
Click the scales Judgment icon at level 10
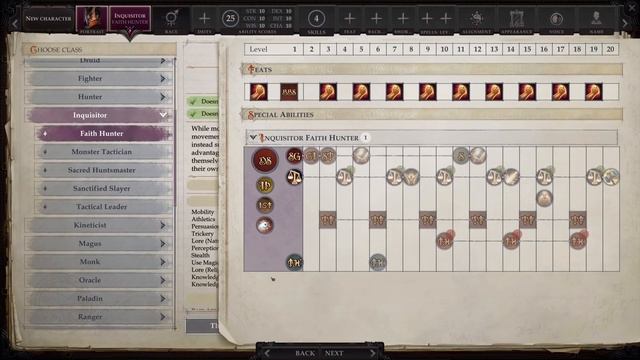pos(444,177)
